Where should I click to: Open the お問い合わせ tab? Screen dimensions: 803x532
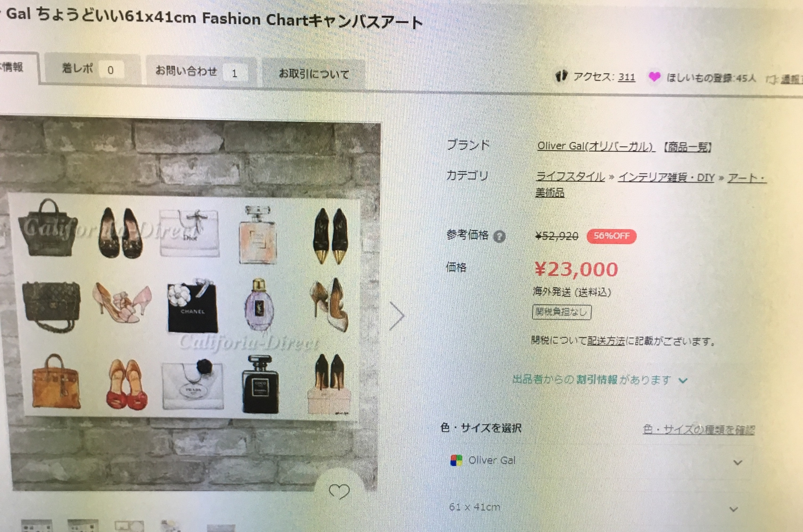tap(201, 71)
